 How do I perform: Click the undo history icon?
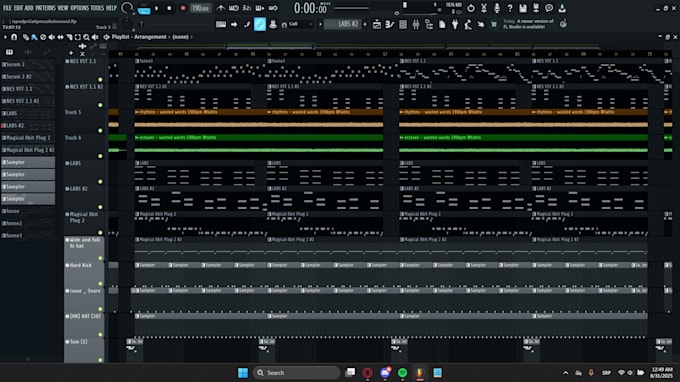coord(471,8)
